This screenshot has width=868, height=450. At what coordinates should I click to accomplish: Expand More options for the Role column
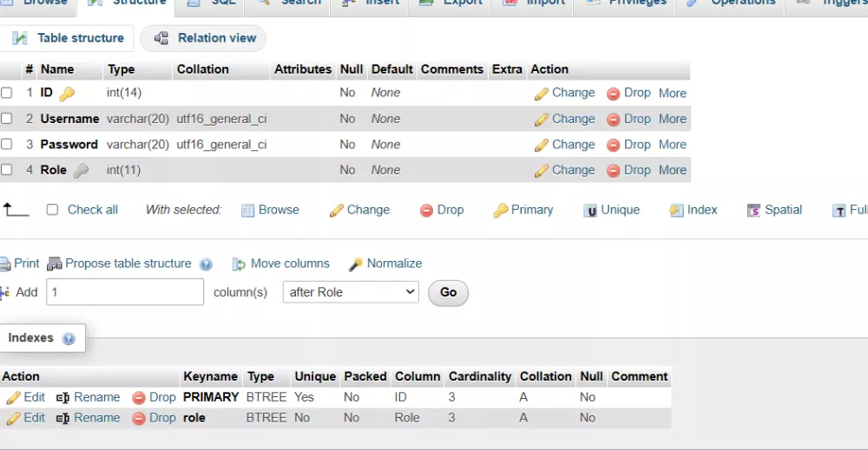click(673, 171)
